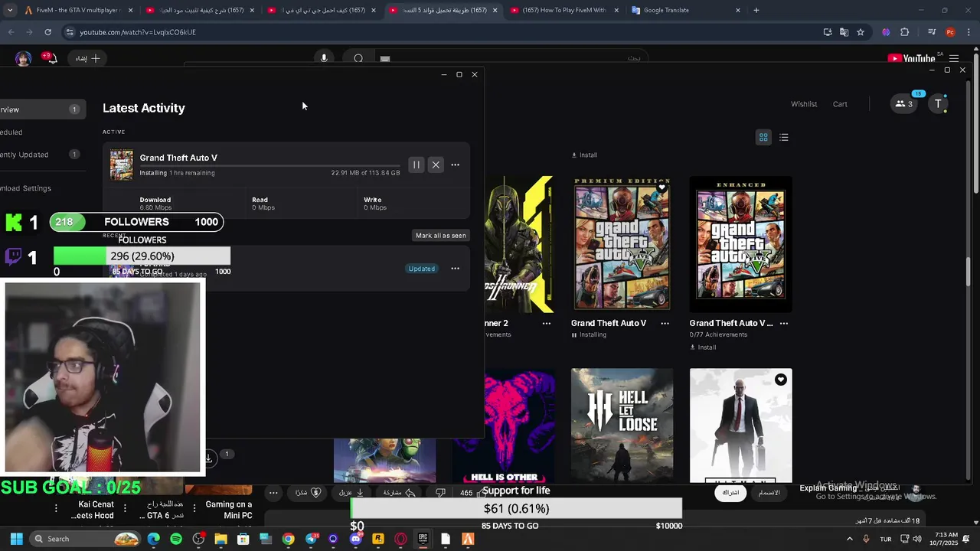Like the video showing 465

472,493
